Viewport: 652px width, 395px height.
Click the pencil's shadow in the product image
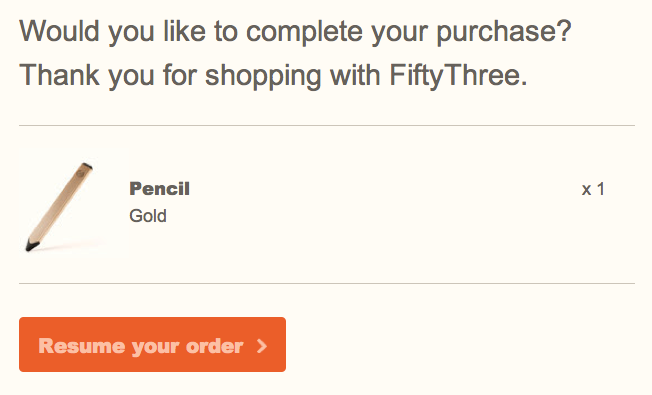(x=73, y=244)
